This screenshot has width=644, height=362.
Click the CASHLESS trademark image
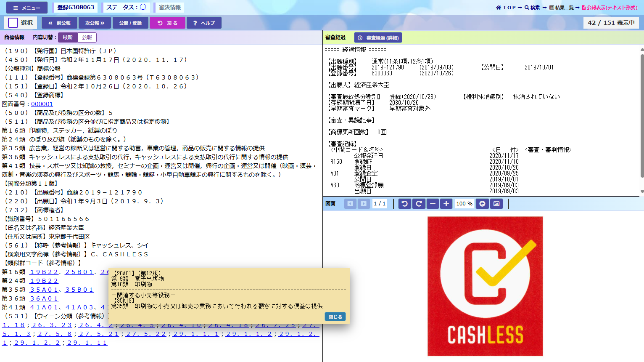(x=485, y=286)
